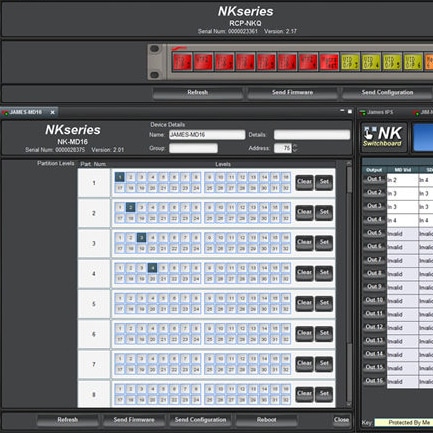The width and height of the screenshot is (433, 433).
Task: Select the Out 5 output button
Action: [x=374, y=233]
